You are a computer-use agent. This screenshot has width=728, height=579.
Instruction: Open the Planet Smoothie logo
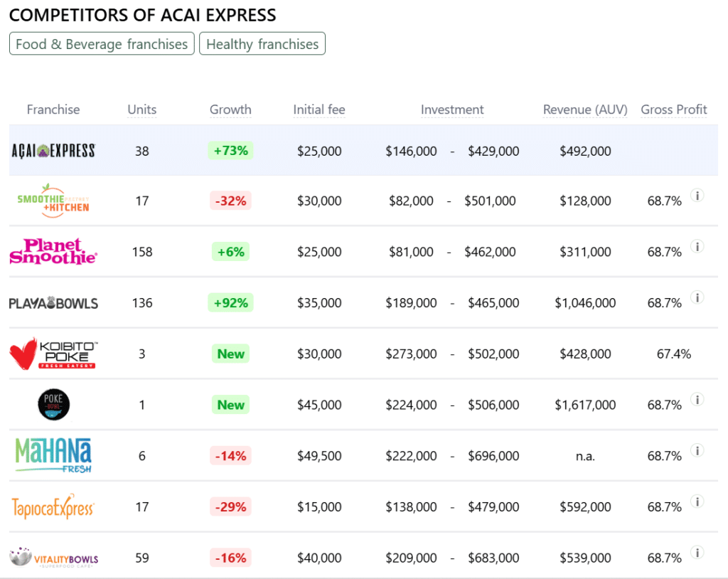(x=53, y=251)
